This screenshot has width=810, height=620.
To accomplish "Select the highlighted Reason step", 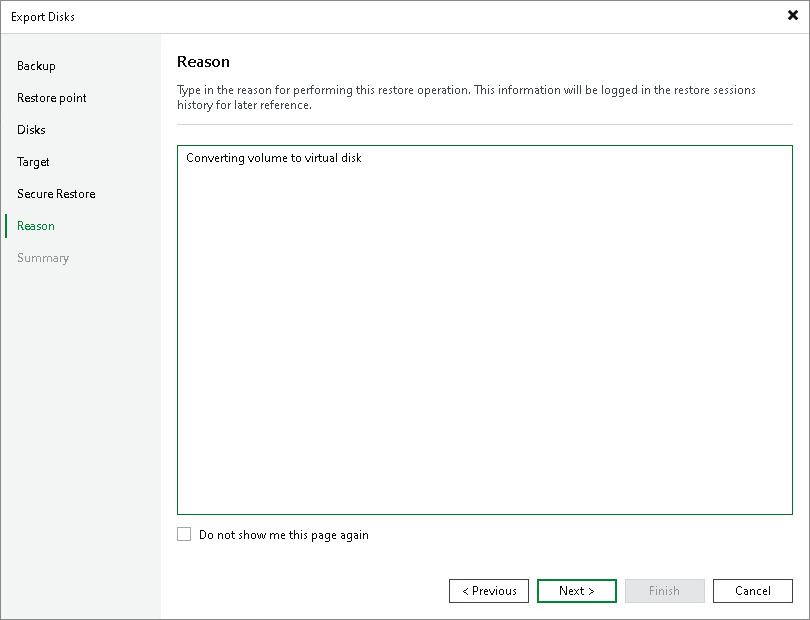I will tap(35, 226).
